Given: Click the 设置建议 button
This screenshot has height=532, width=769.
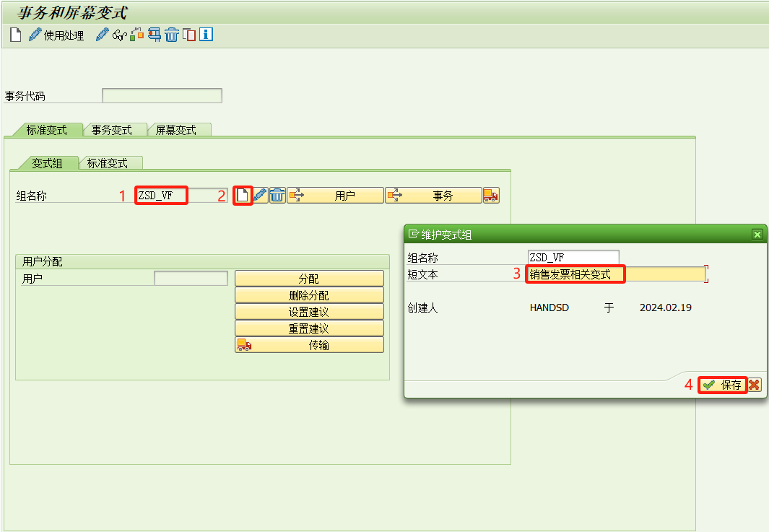Looking at the screenshot, I should coord(309,312).
